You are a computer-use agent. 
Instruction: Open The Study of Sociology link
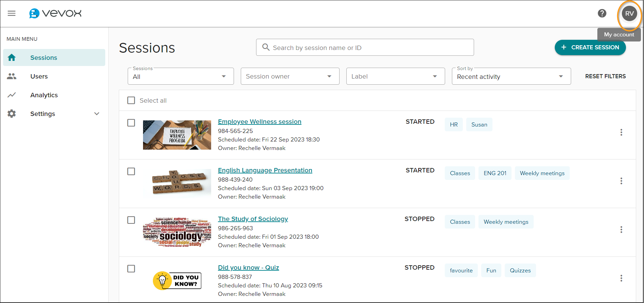[x=253, y=219]
